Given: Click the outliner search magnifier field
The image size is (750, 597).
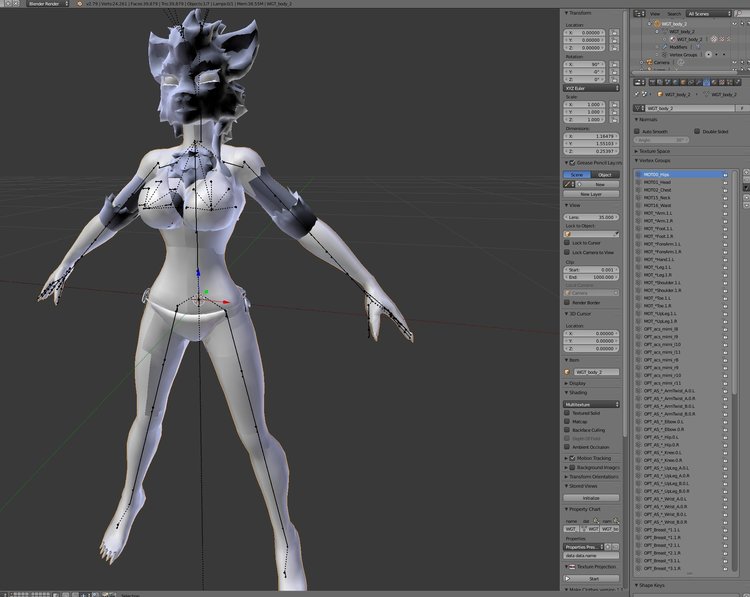Looking at the screenshot, I should pos(742,13).
